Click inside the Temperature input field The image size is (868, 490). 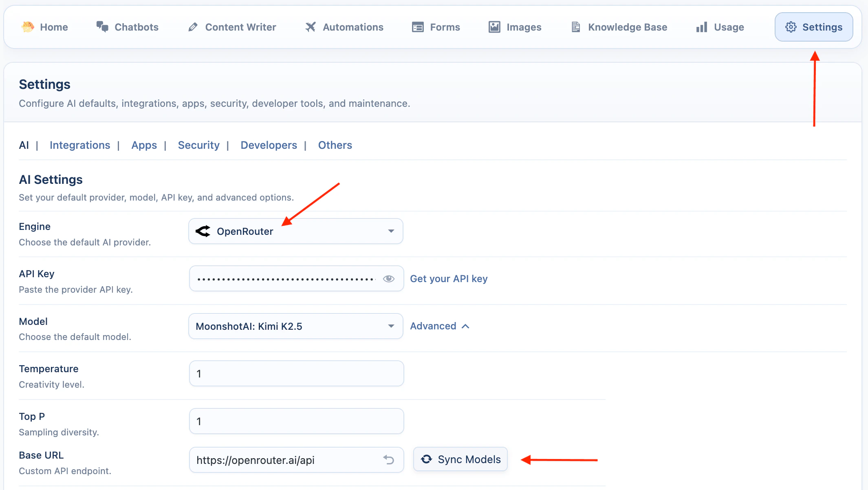tap(296, 373)
